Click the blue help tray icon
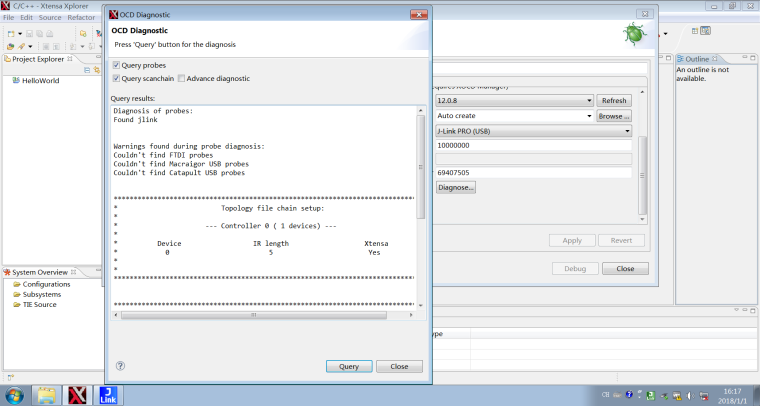The image size is (760, 406). (x=629, y=395)
